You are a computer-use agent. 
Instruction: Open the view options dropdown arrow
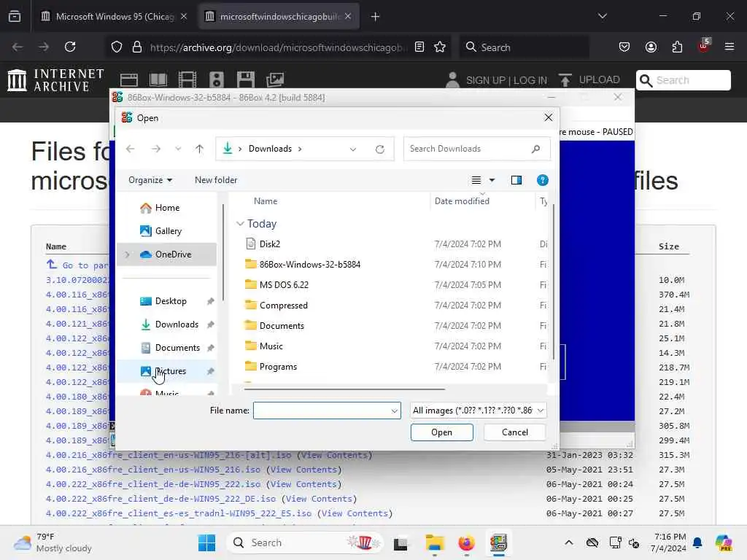pos(492,180)
